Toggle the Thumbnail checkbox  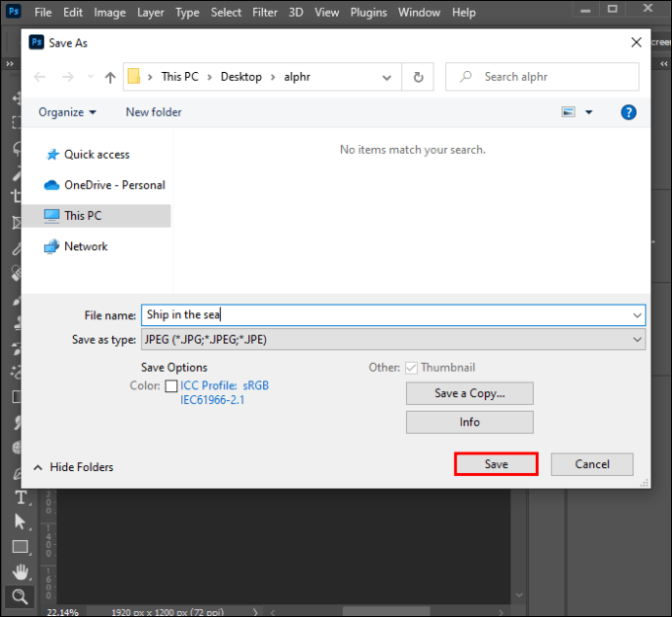411,368
